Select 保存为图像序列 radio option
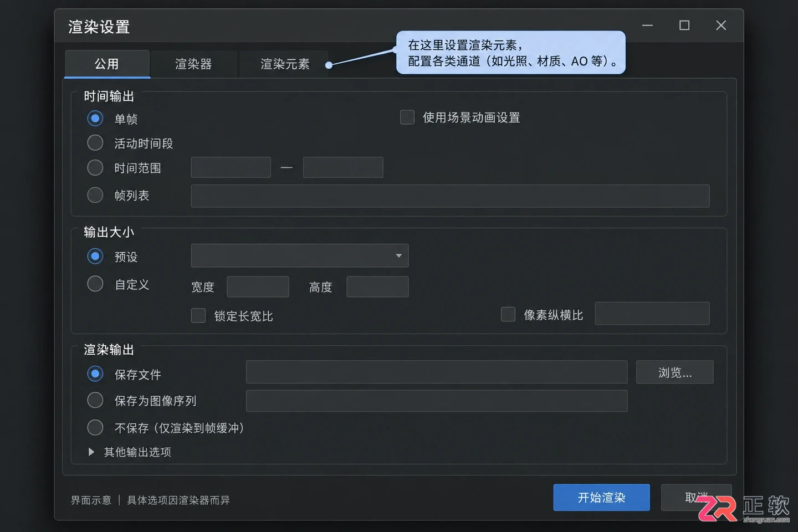This screenshot has width=798, height=532. click(95, 400)
